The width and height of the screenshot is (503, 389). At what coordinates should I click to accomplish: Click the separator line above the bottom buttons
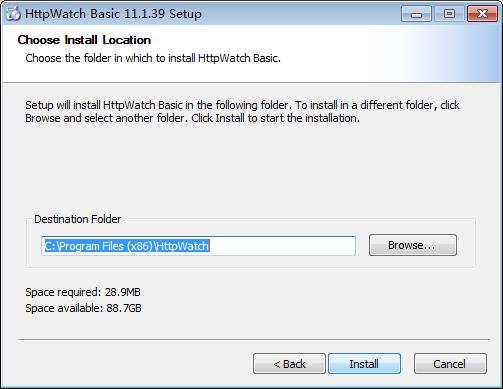tap(254, 340)
